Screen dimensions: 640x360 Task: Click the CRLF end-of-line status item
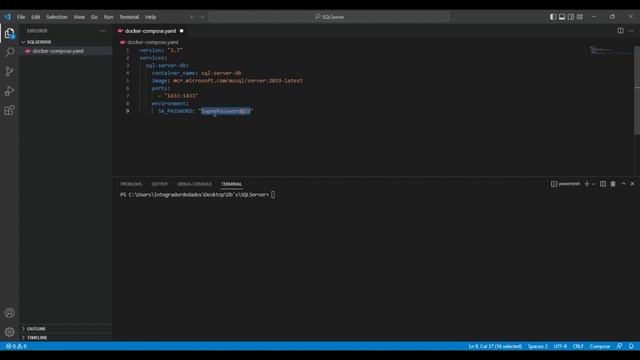[x=578, y=346]
